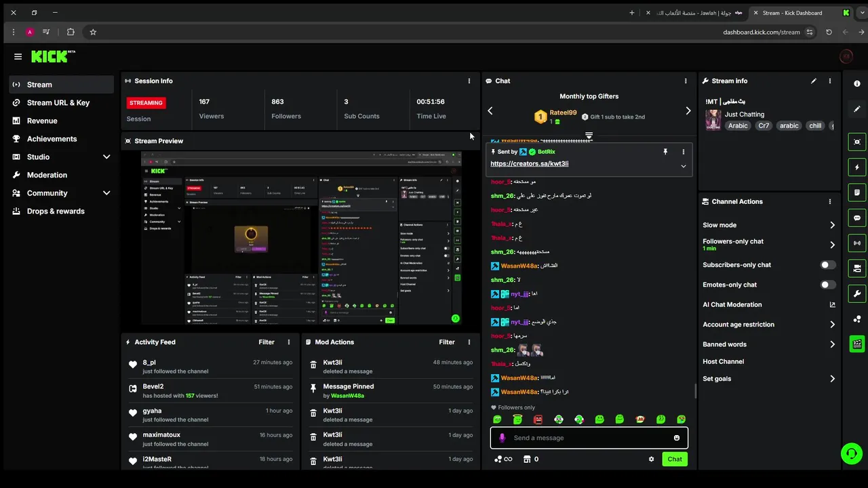Open Revenue page in sidebar
Screen dimensions: 868x488
(x=62, y=121)
